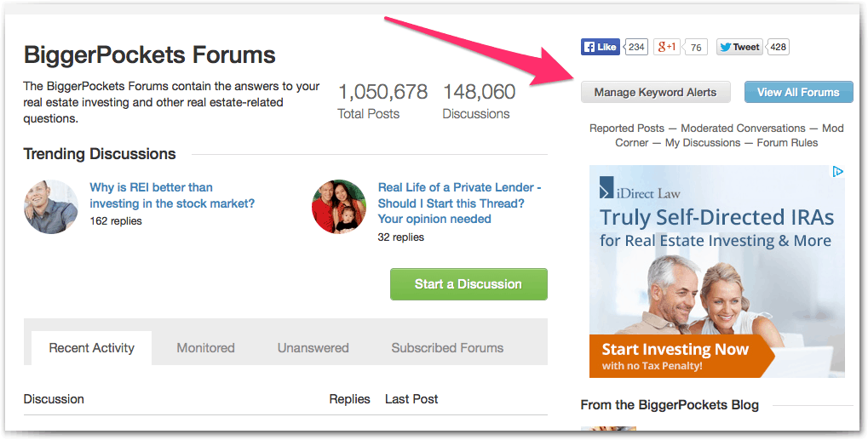Click the Replies column header
This screenshot has width=868, height=440.
click(x=349, y=399)
